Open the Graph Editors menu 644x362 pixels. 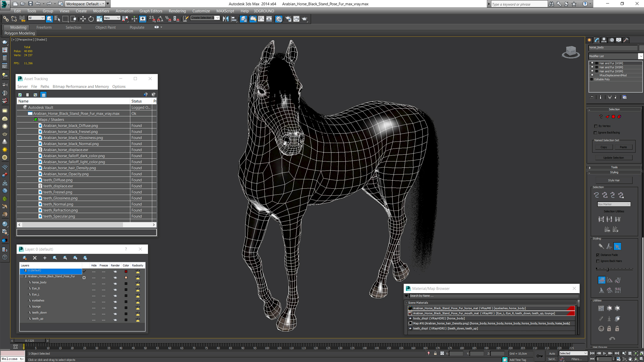pos(151,11)
